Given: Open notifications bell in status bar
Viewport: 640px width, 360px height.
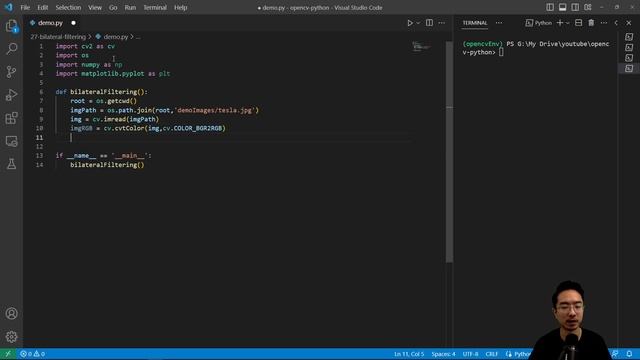Looking at the screenshot, I should click(x=629, y=354).
